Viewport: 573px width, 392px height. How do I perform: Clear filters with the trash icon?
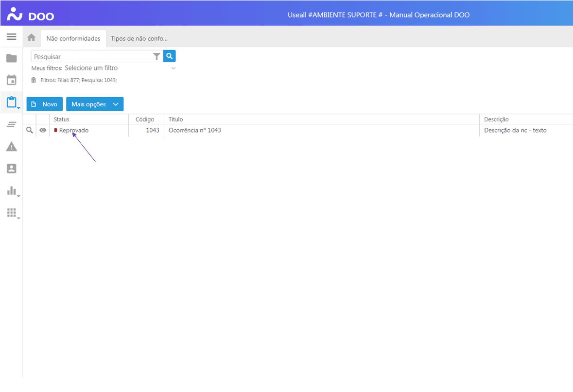pyautogui.click(x=34, y=80)
